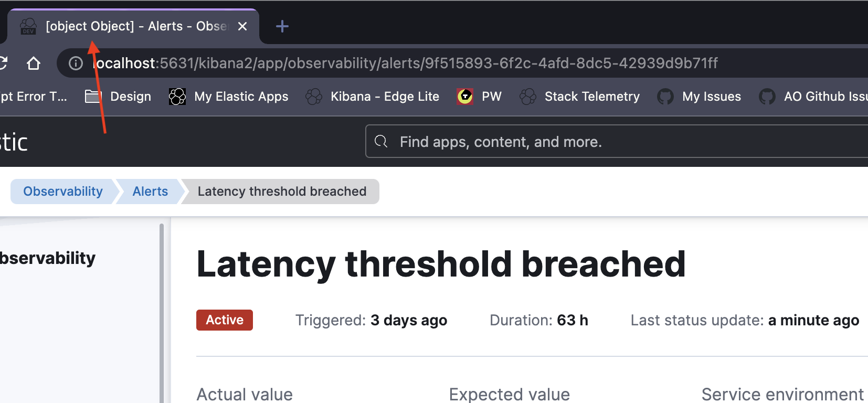Open Stack Telemetry via its Elastic icon
The height and width of the screenshot is (403, 868).
coord(527,96)
